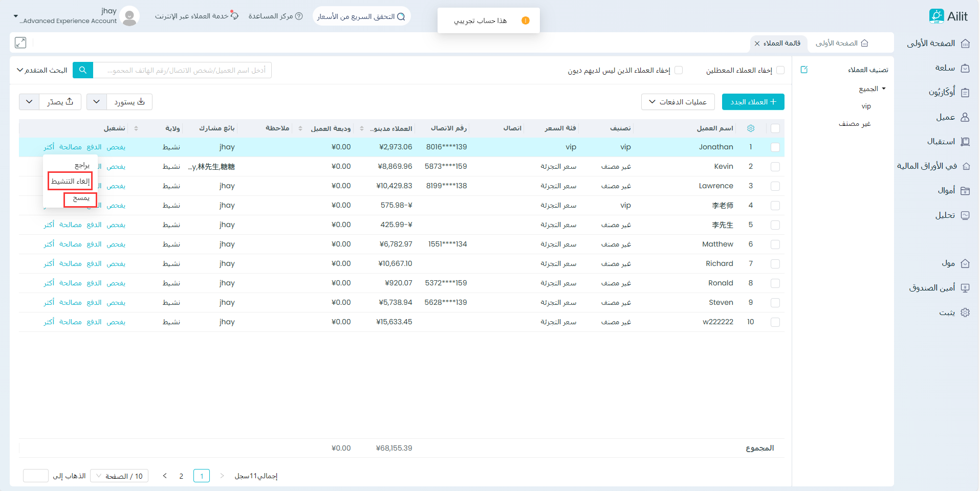Enable hide customers without debts checkbox
This screenshot has width=980, height=491.
679,70
